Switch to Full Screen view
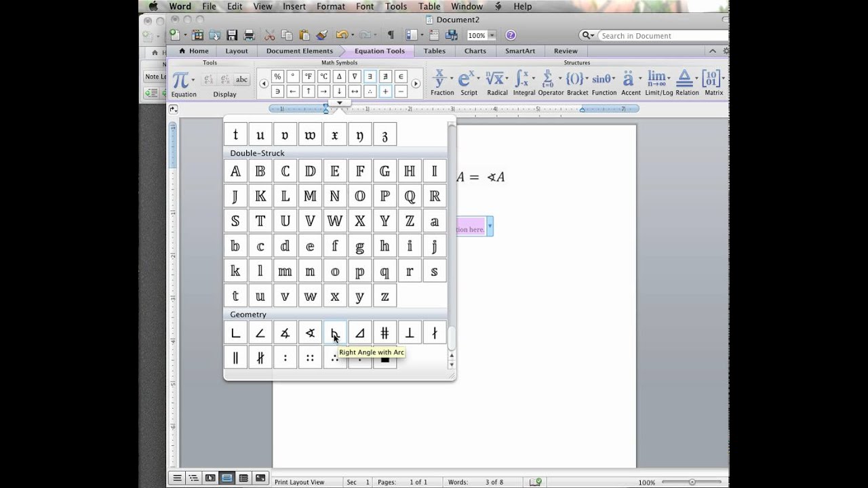Screen dimensions: 868x488 260,478
